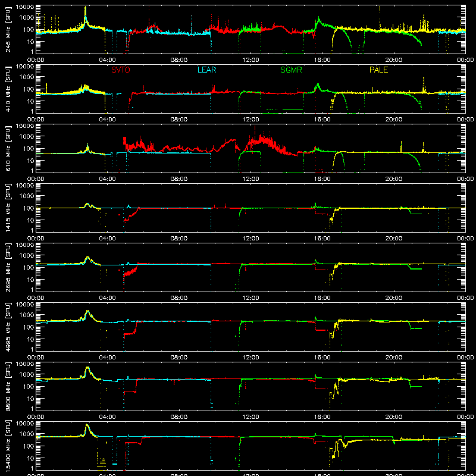Click the red SVTO legend label
This screenshot has height=476, width=476.
(x=121, y=70)
